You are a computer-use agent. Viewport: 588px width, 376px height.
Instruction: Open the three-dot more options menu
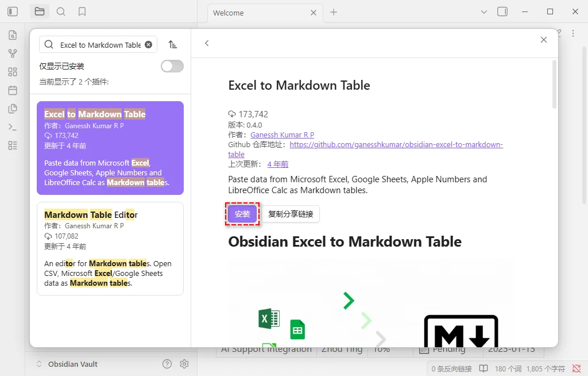tap(573, 33)
